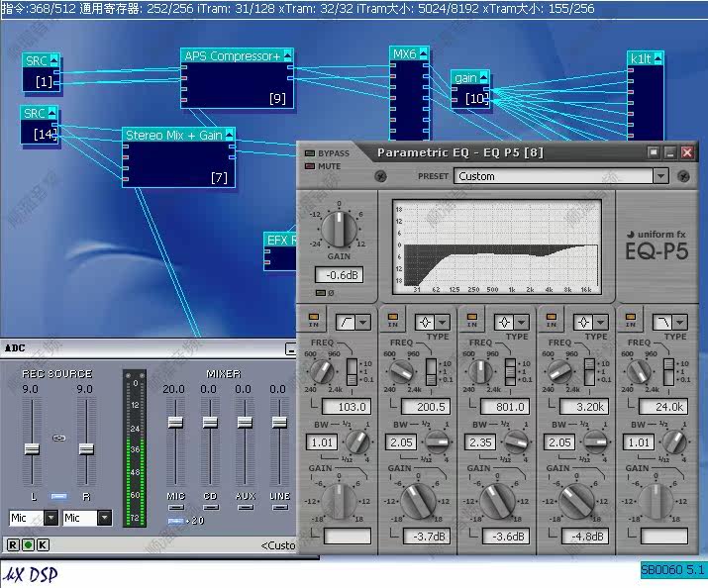Screen dimensions: 708x588
Task: Click the FREQ knob of the 3.20k band
Action: pyautogui.click(x=559, y=372)
